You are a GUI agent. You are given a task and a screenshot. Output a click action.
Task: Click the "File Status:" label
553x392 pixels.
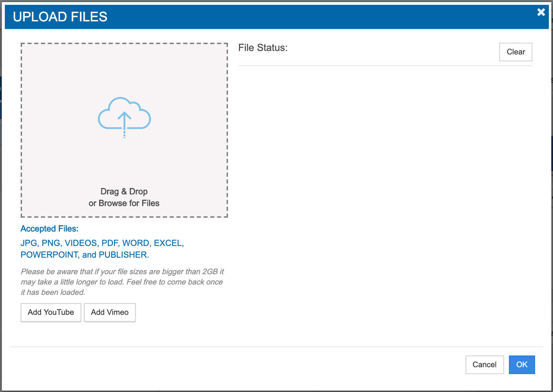tap(263, 48)
